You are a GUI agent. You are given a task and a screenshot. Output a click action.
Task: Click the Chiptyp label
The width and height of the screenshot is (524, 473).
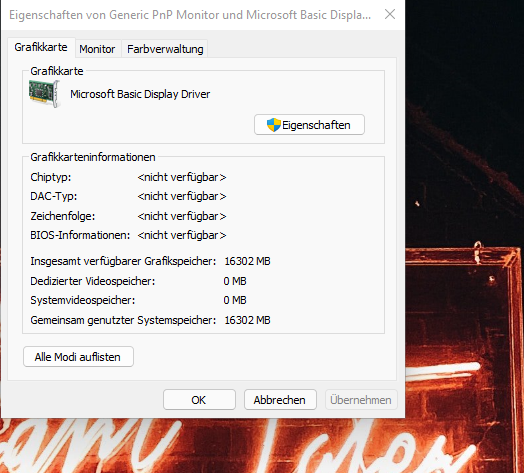[51, 177]
